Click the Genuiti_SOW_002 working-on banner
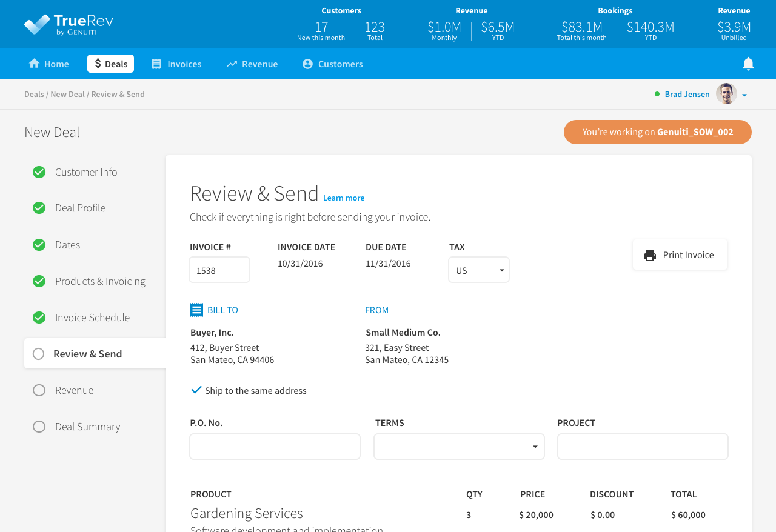776x532 pixels. click(x=658, y=132)
